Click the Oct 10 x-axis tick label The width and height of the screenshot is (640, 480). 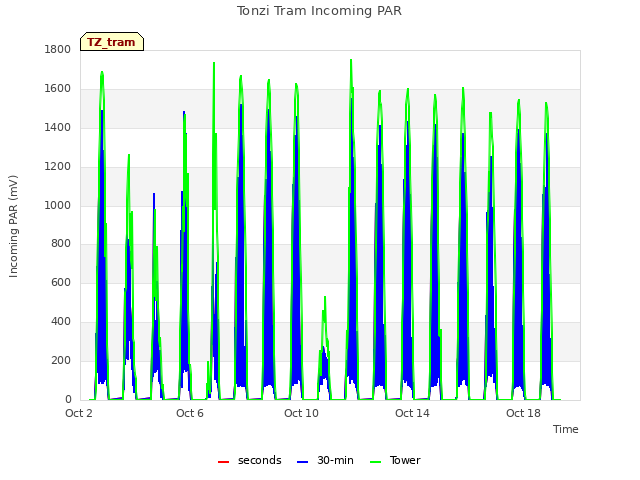301,413
